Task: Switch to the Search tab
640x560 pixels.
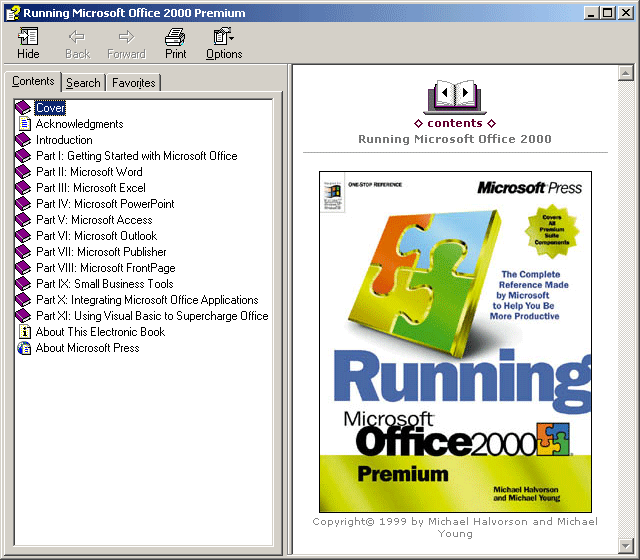Action: click(83, 83)
